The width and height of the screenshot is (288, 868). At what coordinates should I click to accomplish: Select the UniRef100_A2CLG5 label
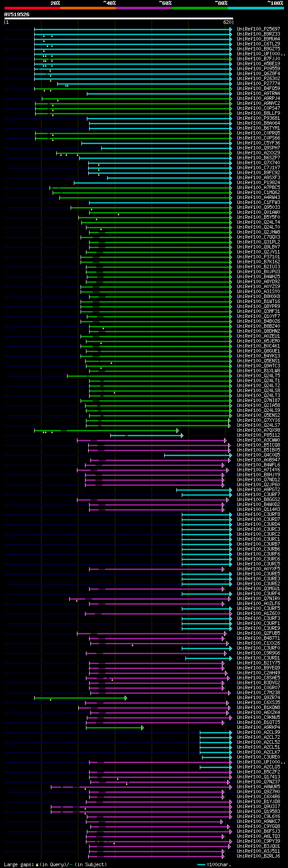click(x=258, y=767)
